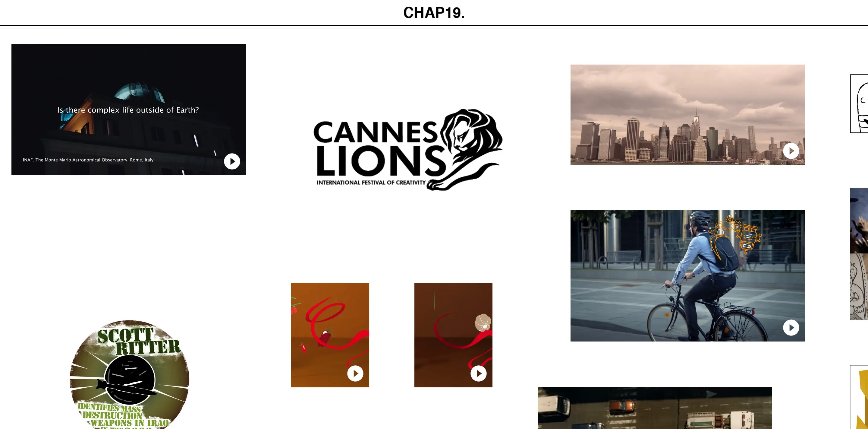Open the CHAP19. site title
Viewport: 868px width, 429px height.
click(x=434, y=13)
